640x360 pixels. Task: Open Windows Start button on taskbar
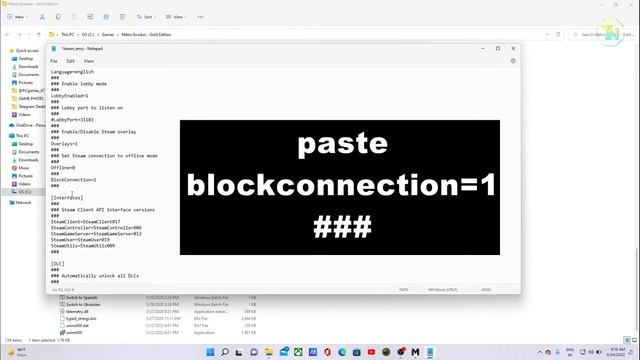(210, 352)
